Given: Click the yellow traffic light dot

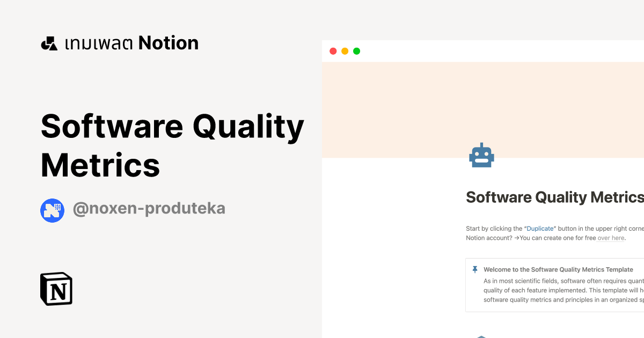Looking at the screenshot, I should [345, 51].
